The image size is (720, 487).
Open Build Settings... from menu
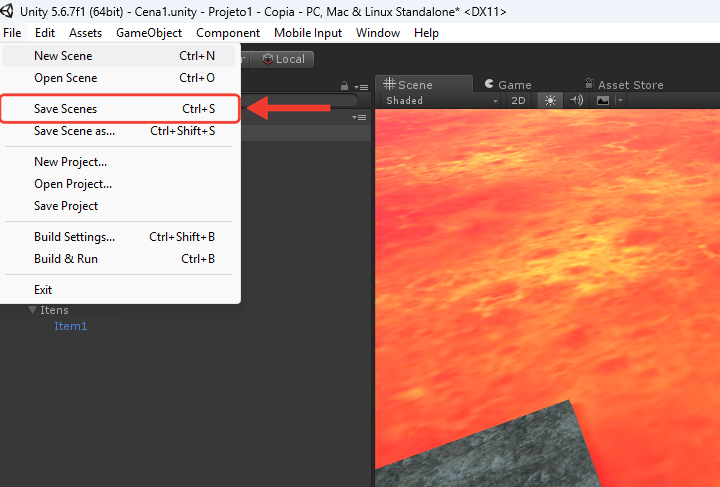[x=118, y=237]
